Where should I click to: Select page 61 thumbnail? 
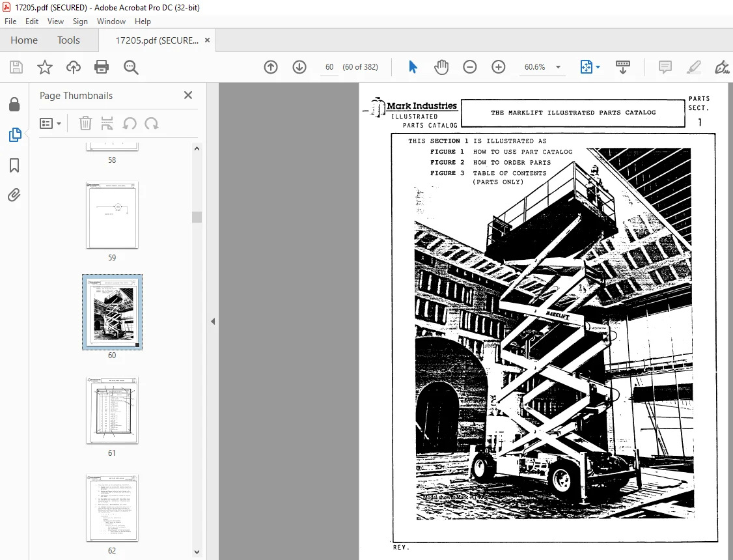pos(112,410)
